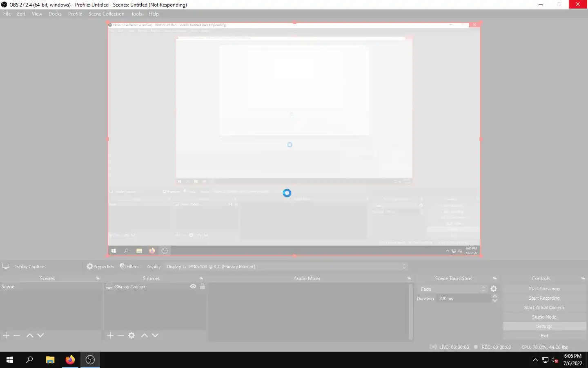The height and width of the screenshot is (368, 588).
Task: Open the Edit menu
Action: (21, 14)
